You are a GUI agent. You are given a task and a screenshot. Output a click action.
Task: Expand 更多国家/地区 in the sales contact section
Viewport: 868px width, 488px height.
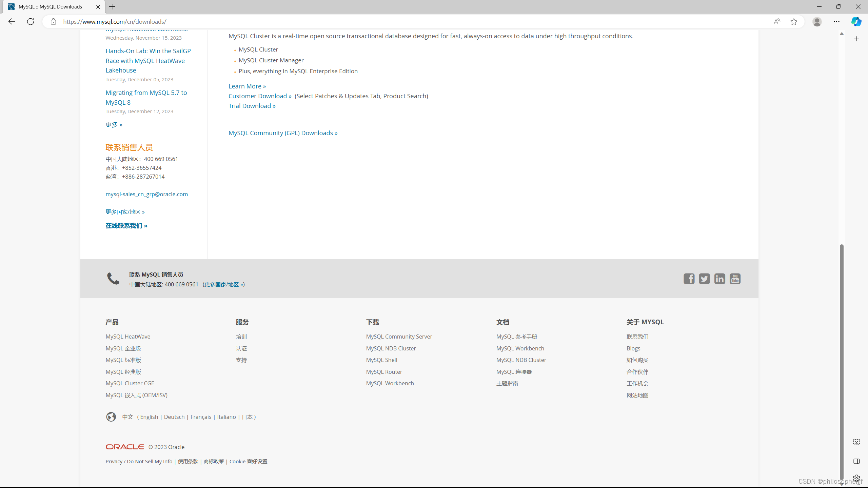[125, 211]
